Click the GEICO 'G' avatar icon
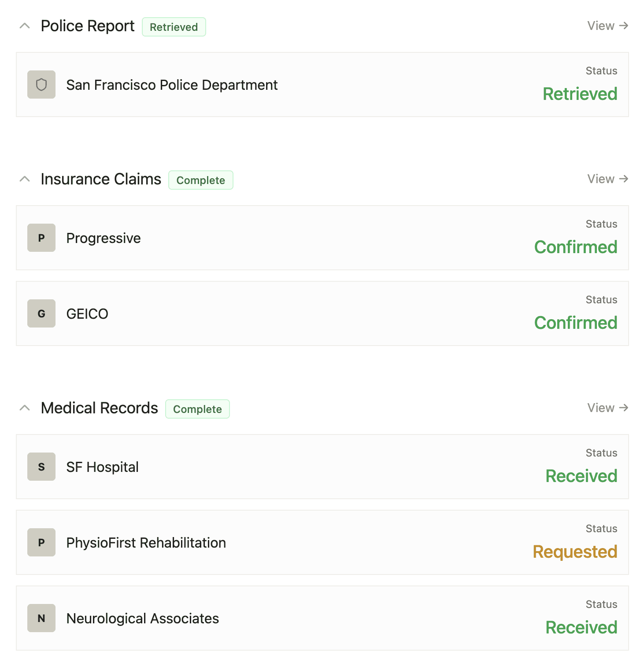644x670 pixels. coord(41,313)
